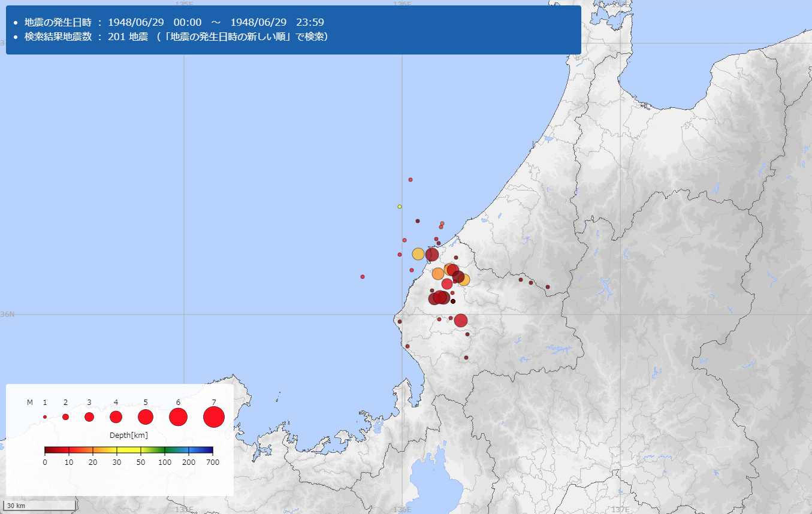Image resolution: width=812 pixels, height=514 pixels.
Task: Click the blue end of depth color bar
Action: click(201, 450)
